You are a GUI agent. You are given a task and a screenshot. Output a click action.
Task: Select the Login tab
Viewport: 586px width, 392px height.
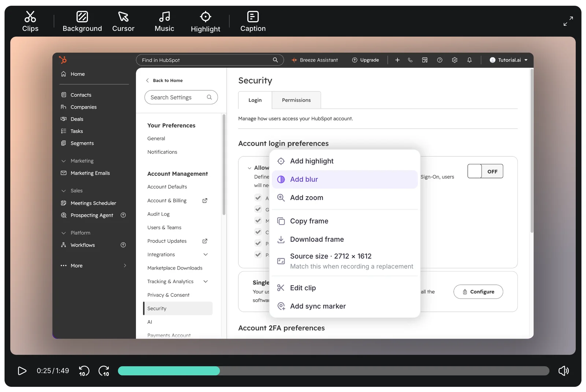click(255, 100)
